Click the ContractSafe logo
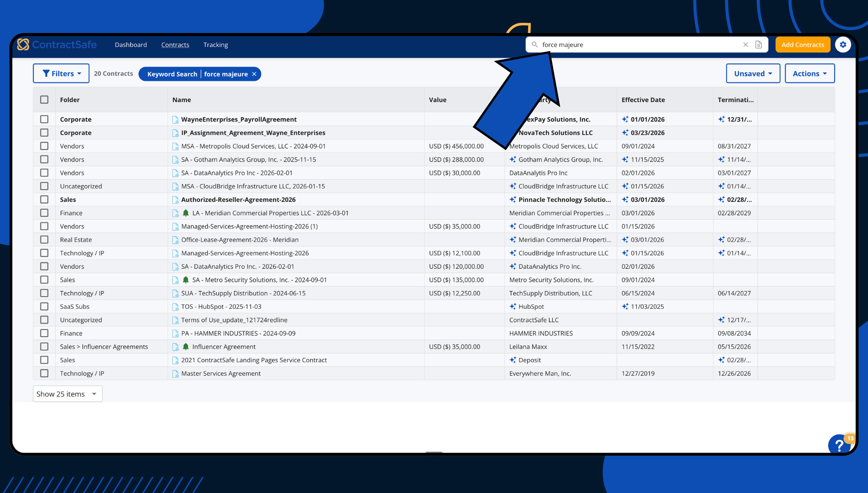The image size is (868, 493). point(57,45)
